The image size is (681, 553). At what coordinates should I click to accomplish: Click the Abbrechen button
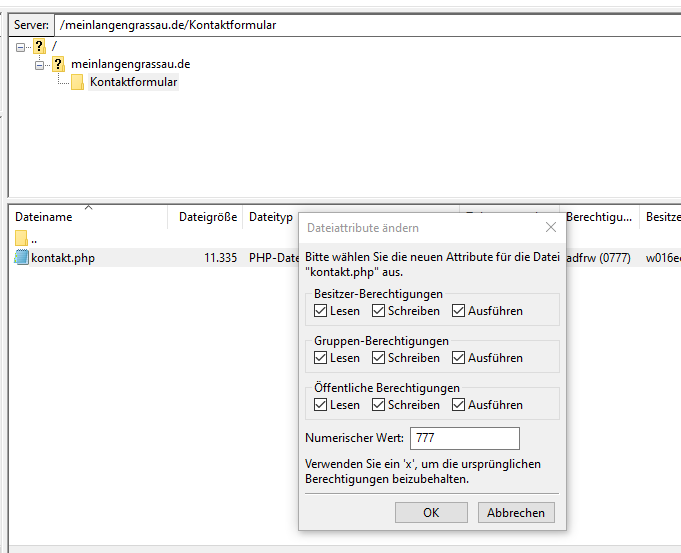[516, 513]
